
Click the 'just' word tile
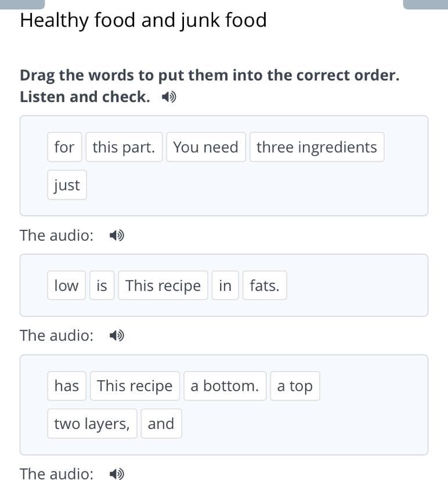(67, 185)
